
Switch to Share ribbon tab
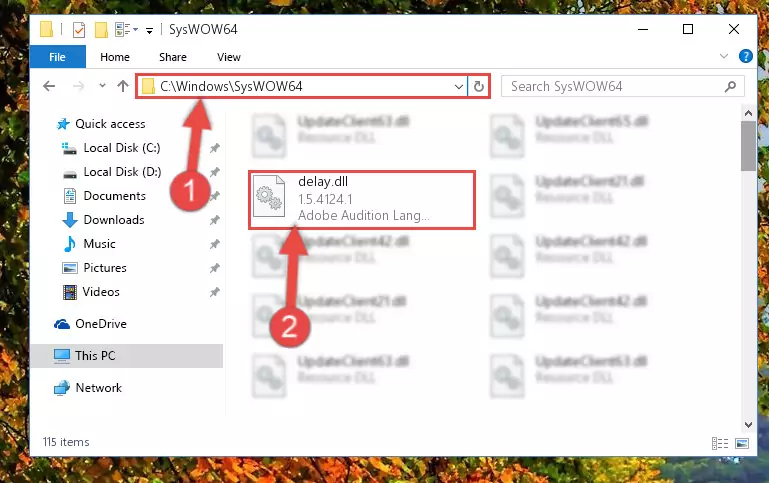click(173, 57)
